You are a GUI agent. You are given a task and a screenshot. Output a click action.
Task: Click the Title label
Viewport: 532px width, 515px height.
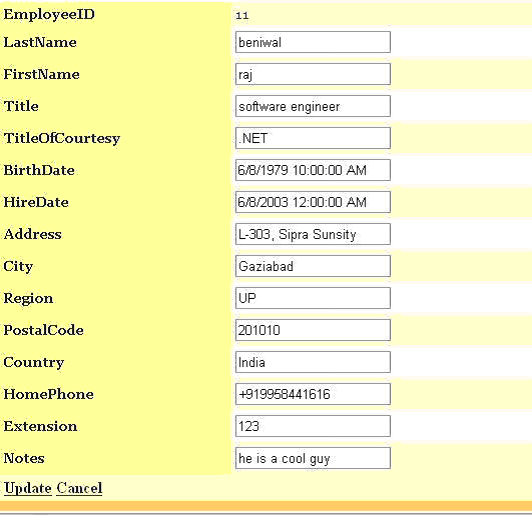click(x=21, y=107)
